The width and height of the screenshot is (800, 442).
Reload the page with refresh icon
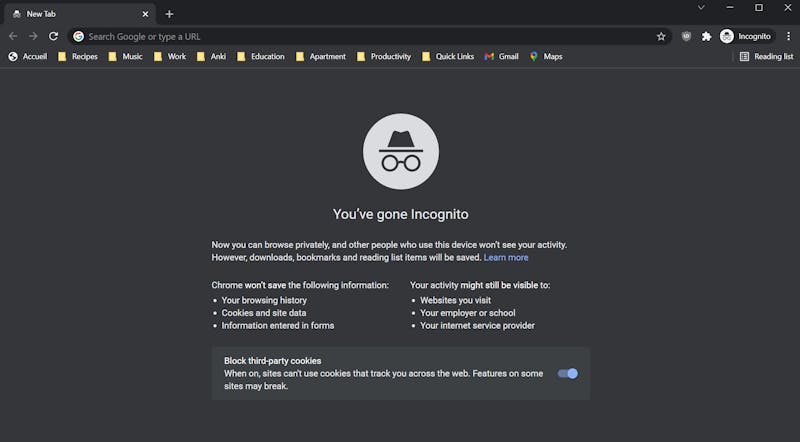pos(53,36)
